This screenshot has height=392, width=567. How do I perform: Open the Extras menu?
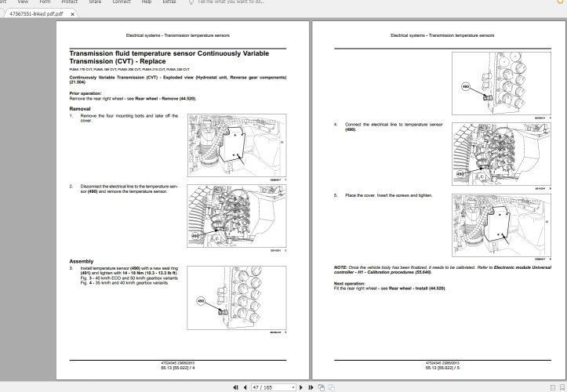click(169, 2)
